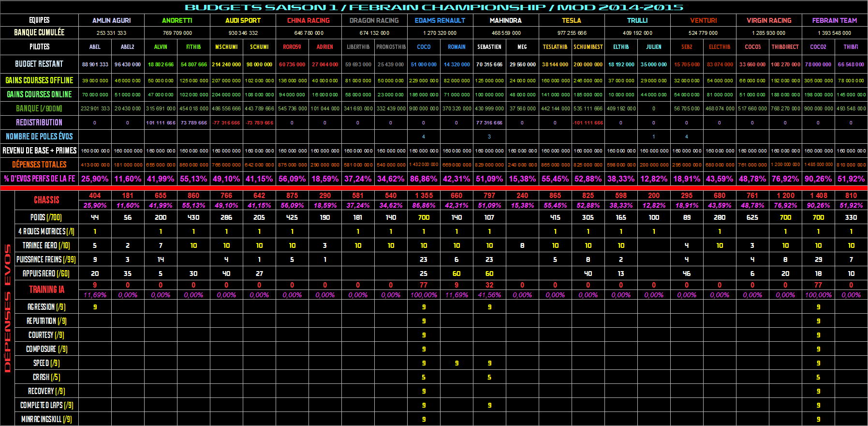The image size is (868, 426).
Task: Select the GAINS COURSES OFFLINE row label
Action: click(x=39, y=80)
